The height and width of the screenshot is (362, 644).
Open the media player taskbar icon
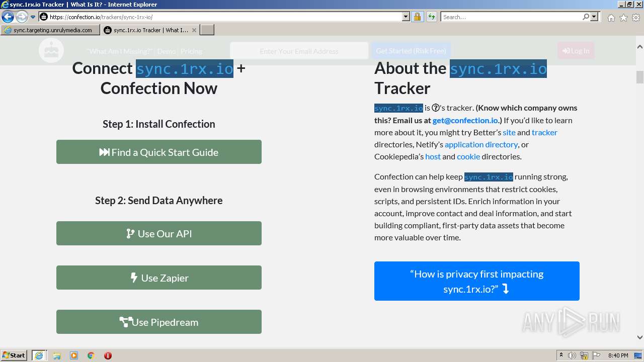pos(74,355)
